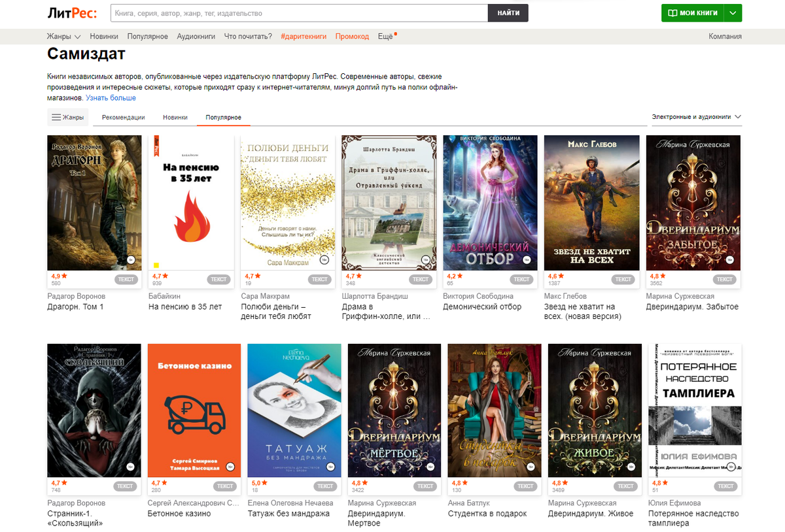This screenshot has height=532, width=785.
Task: Open title link Демонический отбор
Action: click(482, 307)
